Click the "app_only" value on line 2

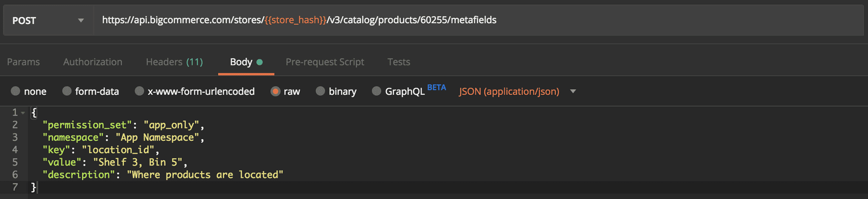tap(172, 125)
